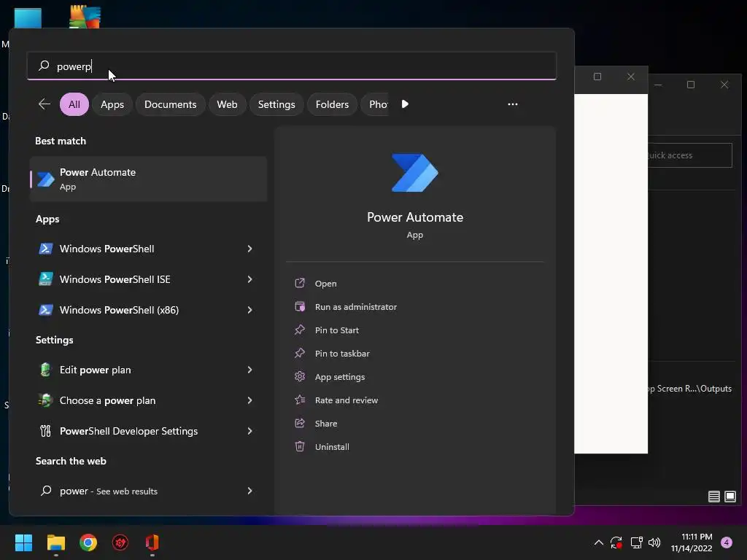This screenshot has width=747, height=560.
Task: Click the Share icon in preview pane
Action: 300,424
